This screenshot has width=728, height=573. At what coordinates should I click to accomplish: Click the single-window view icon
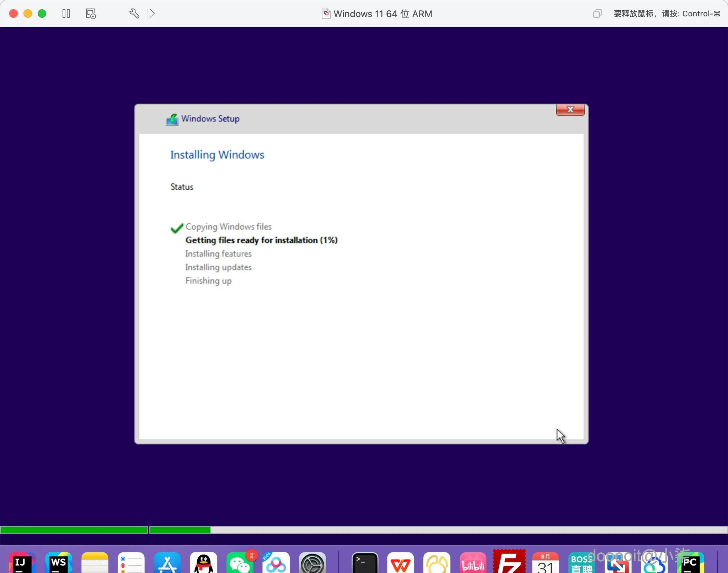(x=597, y=14)
